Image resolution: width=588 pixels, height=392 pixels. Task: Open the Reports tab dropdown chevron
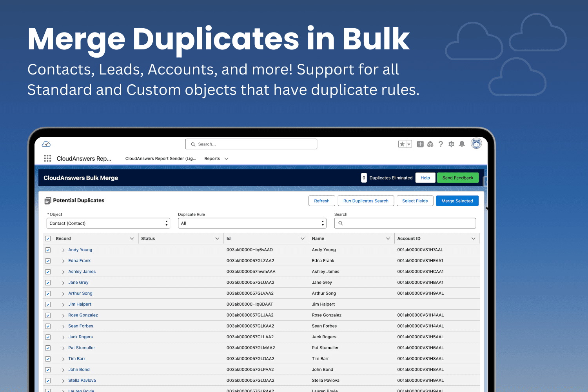pyautogui.click(x=226, y=159)
